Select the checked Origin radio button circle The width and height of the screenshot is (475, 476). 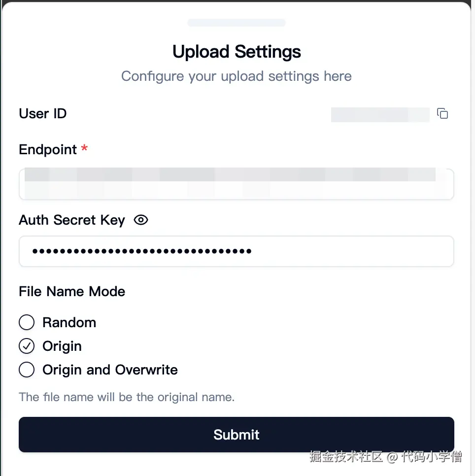[x=27, y=346]
